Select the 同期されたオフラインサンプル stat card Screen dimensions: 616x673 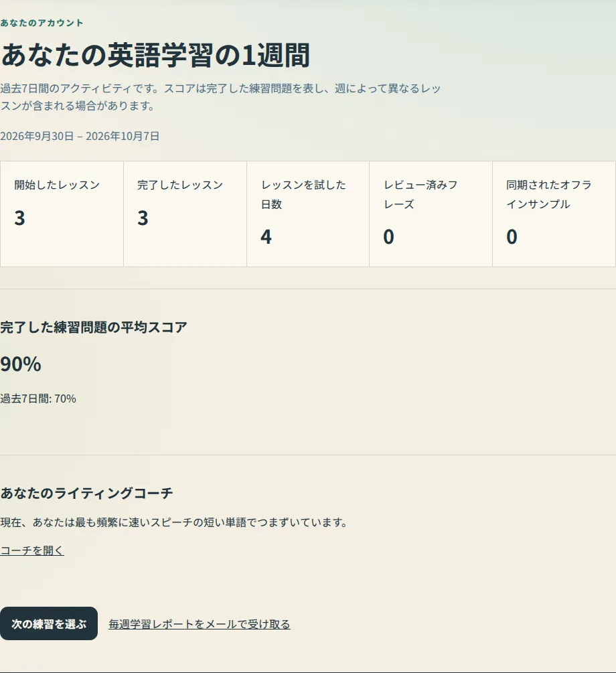click(554, 214)
